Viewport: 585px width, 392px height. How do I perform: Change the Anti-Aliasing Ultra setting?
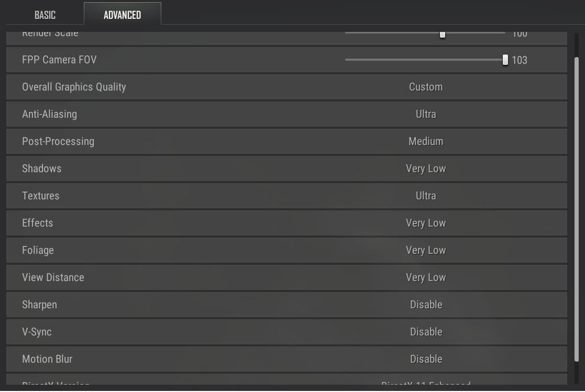[x=425, y=114]
